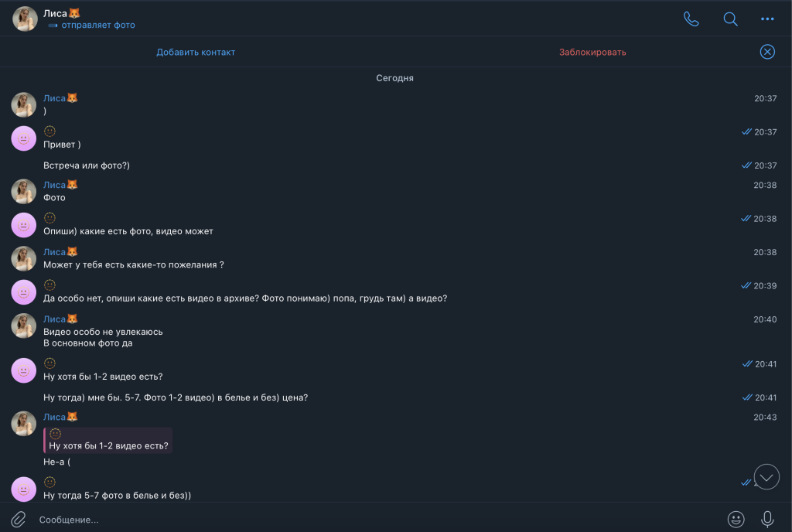
Task: Click Лиса's avatar beside the 'Не-а (' message
Action: coord(24,424)
